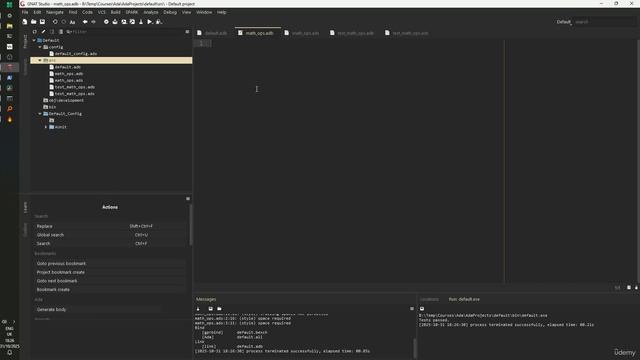Run the Global search action

110,235
